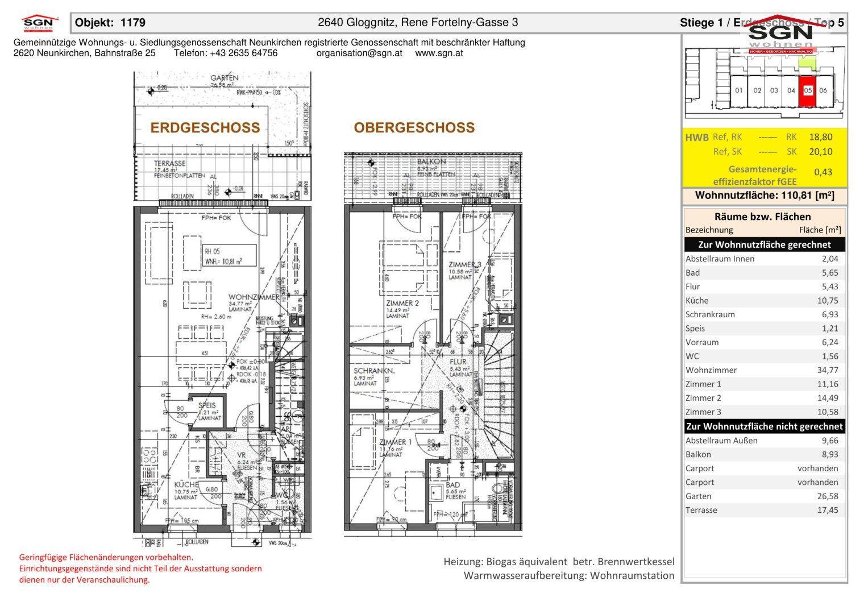The height and width of the screenshot is (614, 868).
Task: Click the 'Schrankraum' row in the room table
Action: [x=765, y=314]
